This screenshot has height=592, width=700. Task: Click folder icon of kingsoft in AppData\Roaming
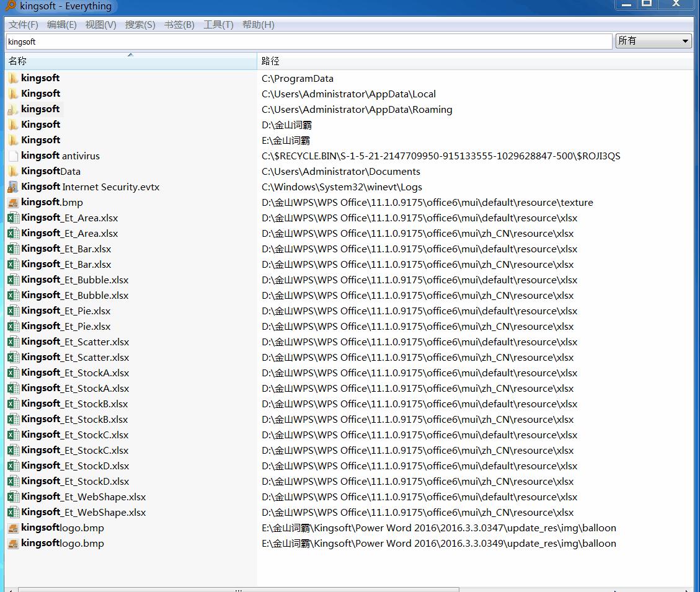coord(14,109)
